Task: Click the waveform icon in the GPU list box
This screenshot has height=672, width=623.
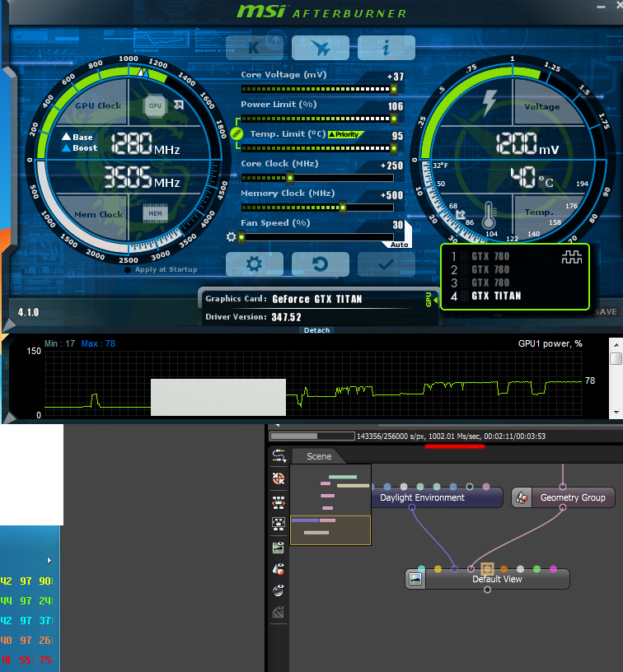Action: point(572,257)
